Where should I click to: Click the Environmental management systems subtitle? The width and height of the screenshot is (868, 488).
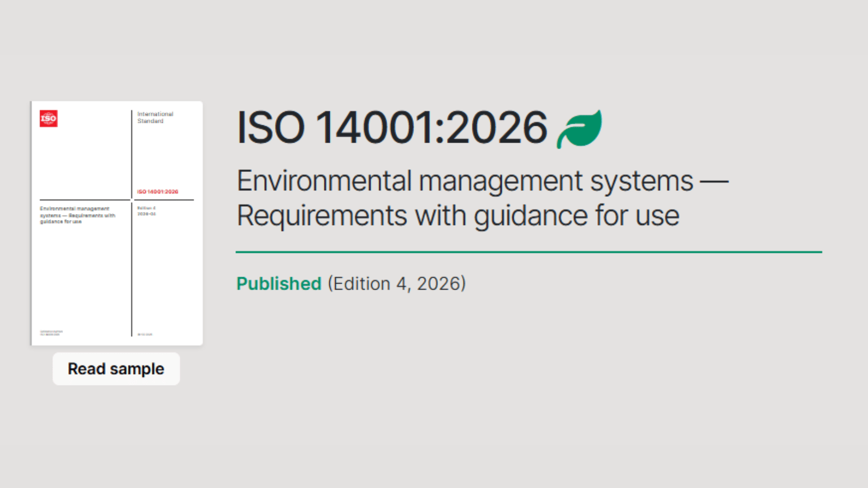pos(483,181)
